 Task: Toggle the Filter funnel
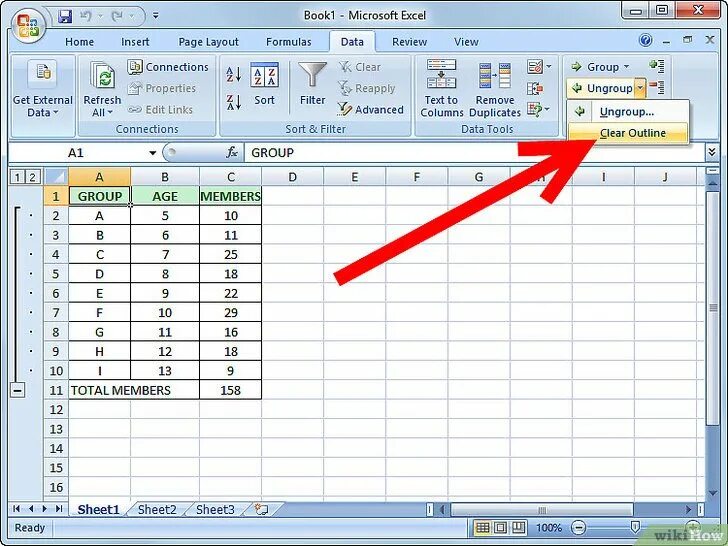(x=312, y=75)
